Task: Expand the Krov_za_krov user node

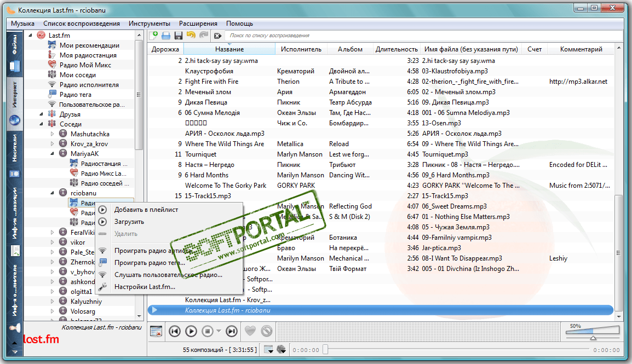Action: (52, 144)
